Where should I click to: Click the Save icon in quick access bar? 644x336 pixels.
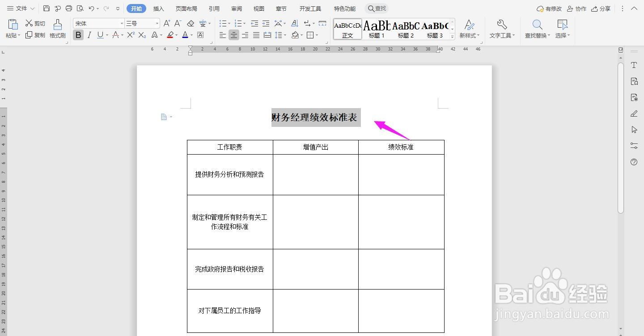(47, 8)
